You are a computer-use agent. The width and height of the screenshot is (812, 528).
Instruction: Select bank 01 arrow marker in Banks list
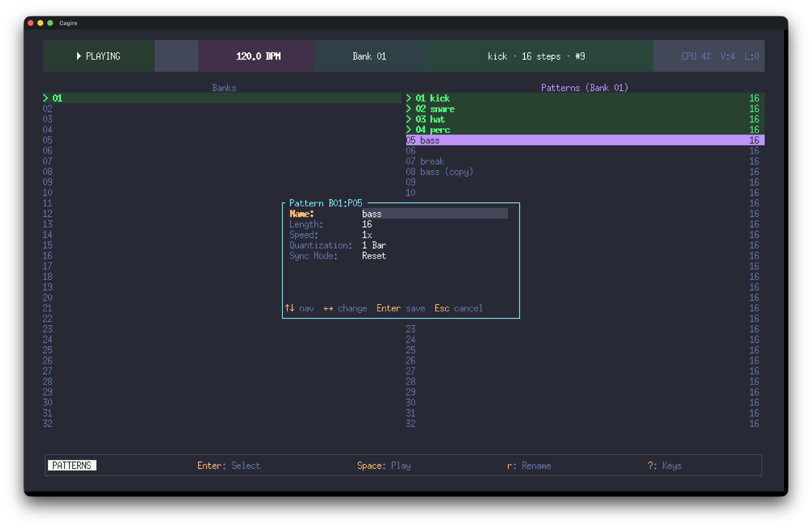coord(46,98)
